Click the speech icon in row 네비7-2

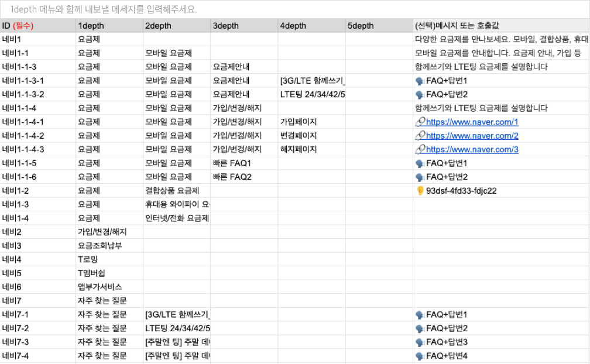420,328
